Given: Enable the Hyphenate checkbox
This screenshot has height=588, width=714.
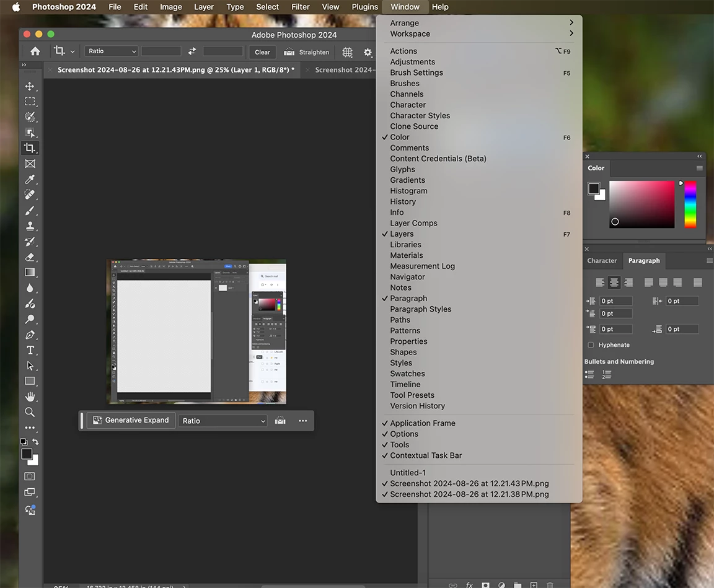Looking at the screenshot, I should 591,345.
